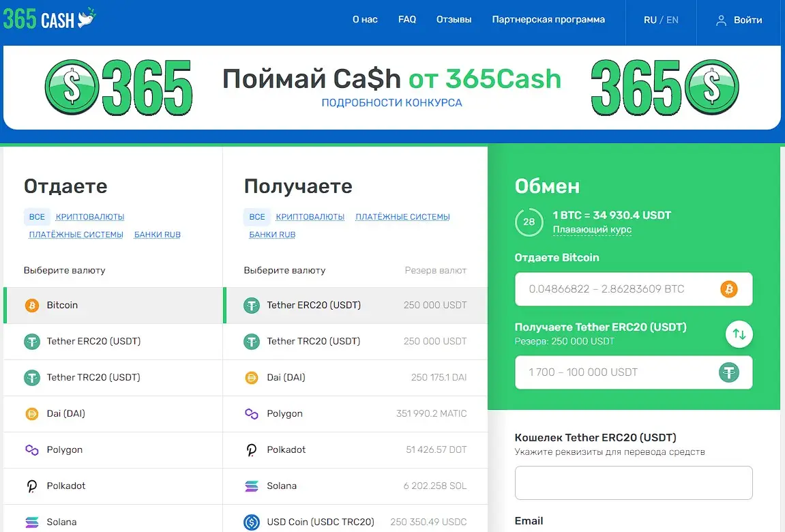
Task: Click the Плавающий курс floating rate link
Action: (x=592, y=230)
